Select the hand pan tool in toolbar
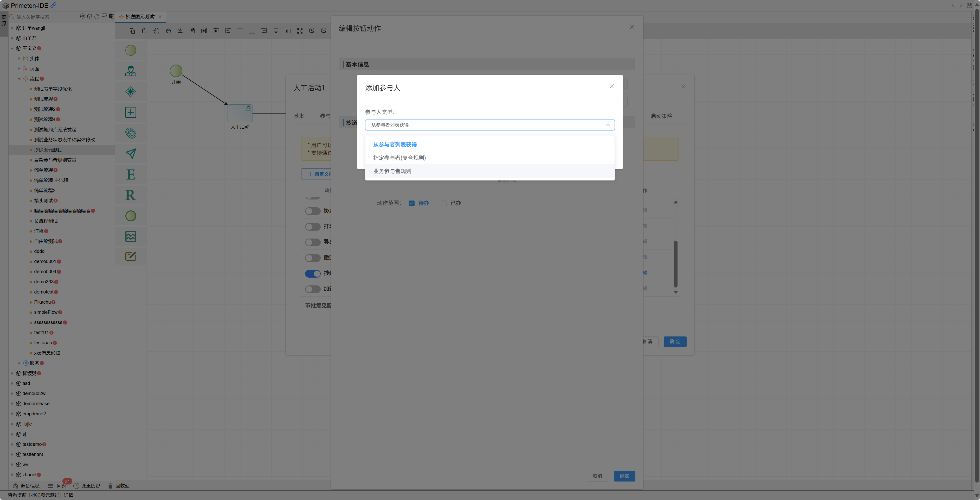Viewport: 980px width, 500px height. [x=156, y=31]
